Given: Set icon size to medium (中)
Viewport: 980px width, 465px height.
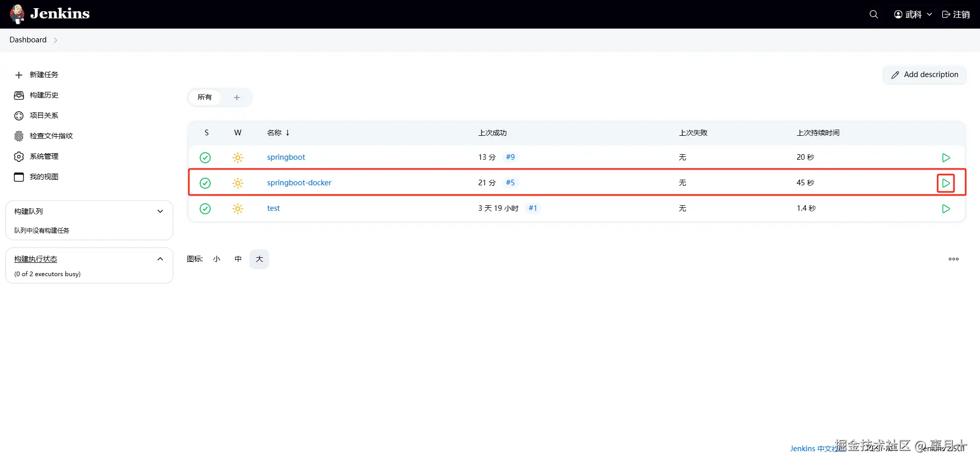Looking at the screenshot, I should 238,259.
